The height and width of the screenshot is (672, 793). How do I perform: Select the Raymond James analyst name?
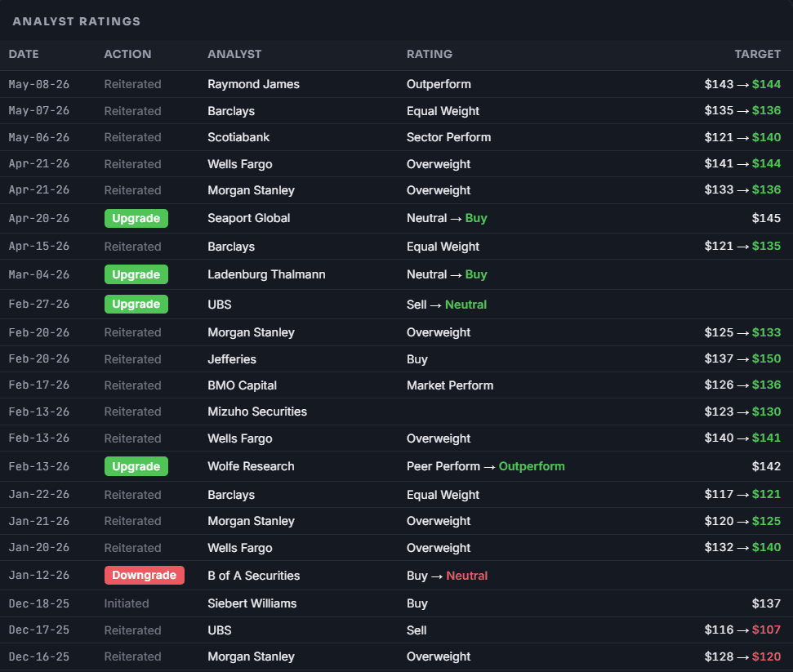click(253, 84)
